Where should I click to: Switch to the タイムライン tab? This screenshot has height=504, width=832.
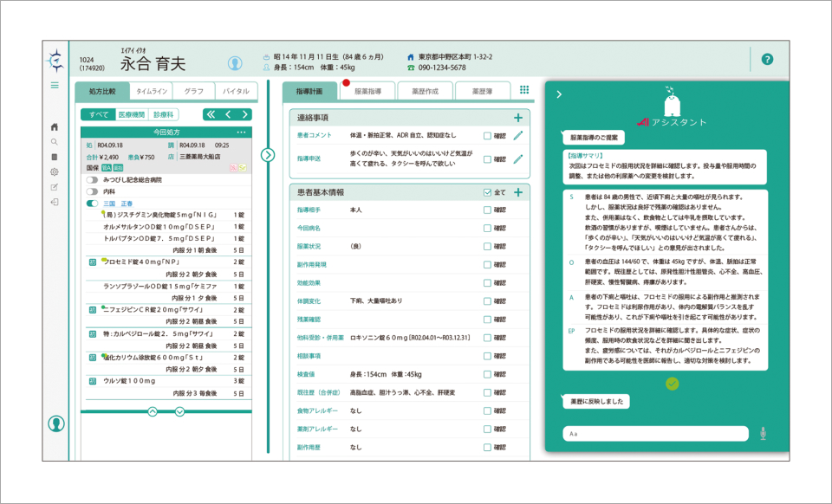[x=152, y=91]
